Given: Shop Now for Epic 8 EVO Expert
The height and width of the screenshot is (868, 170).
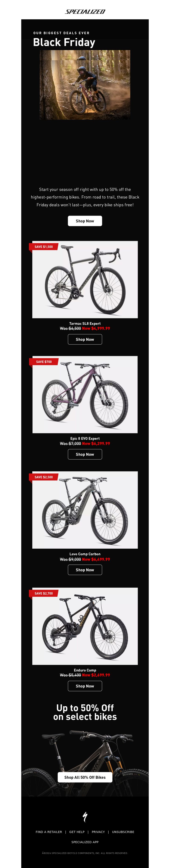Looking at the screenshot, I should coord(85,454).
